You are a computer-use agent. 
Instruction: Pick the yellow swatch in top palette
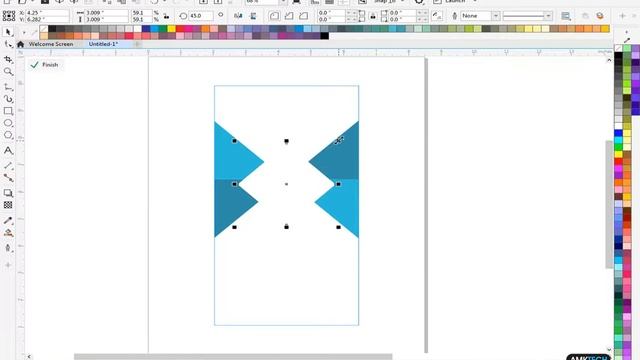click(171, 29)
